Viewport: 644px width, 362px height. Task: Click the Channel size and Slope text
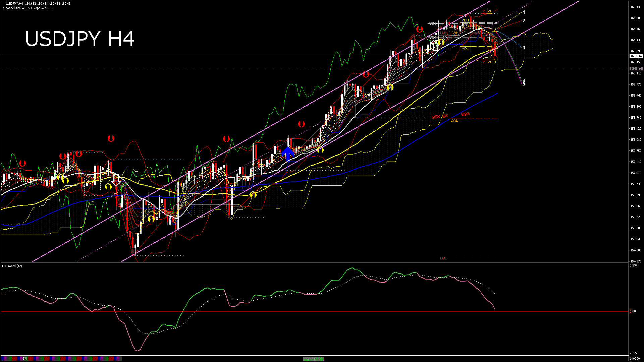tap(28, 8)
